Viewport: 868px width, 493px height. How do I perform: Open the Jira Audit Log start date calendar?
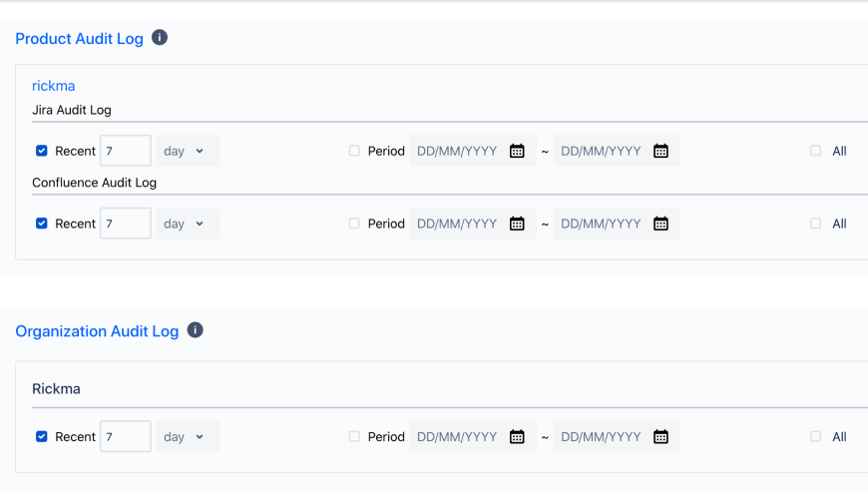click(517, 151)
